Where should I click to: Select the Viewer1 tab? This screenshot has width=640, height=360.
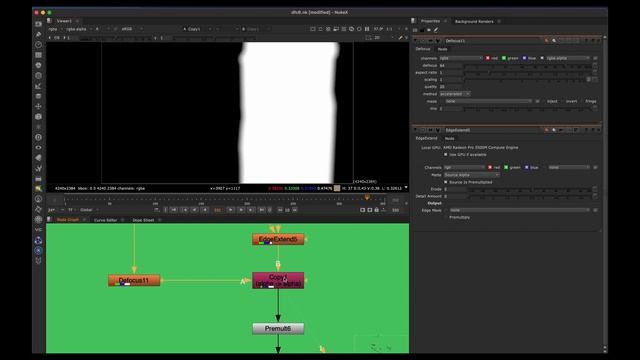pos(64,21)
